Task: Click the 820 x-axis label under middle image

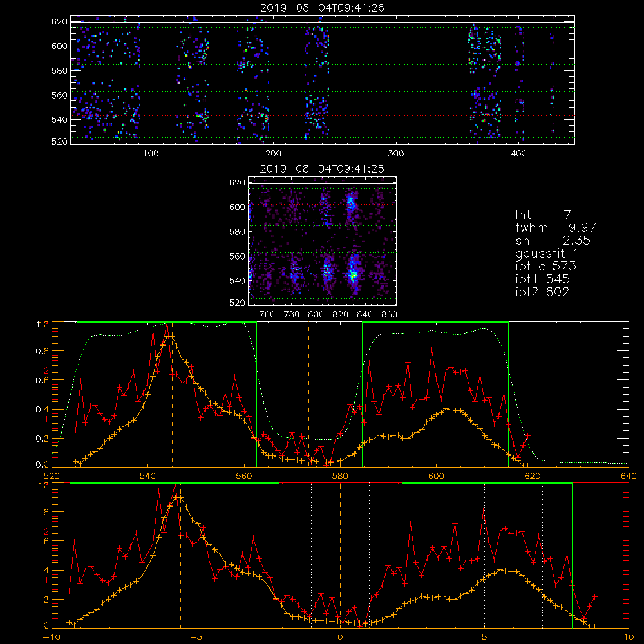Action: point(341,315)
